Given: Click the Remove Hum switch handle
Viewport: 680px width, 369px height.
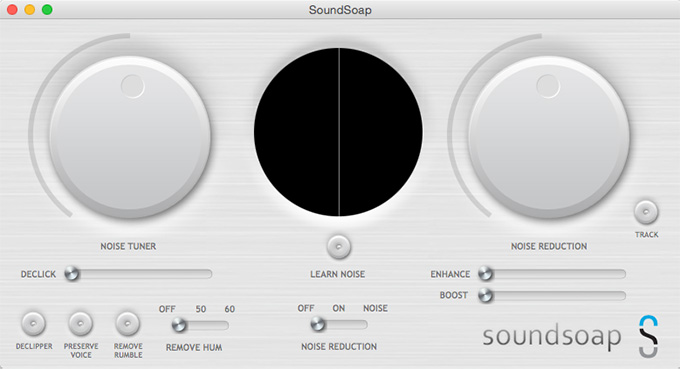Looking at the screenshot, I should (x=179, y=325).
